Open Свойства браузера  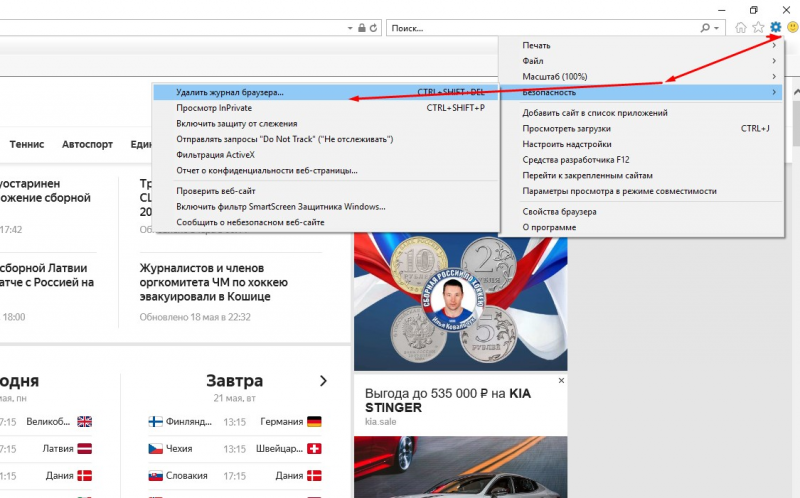click(640, 212)
